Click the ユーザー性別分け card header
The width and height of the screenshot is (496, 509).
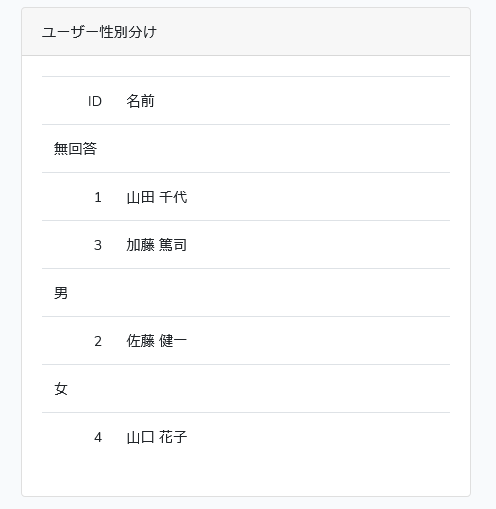pos(246,32)
